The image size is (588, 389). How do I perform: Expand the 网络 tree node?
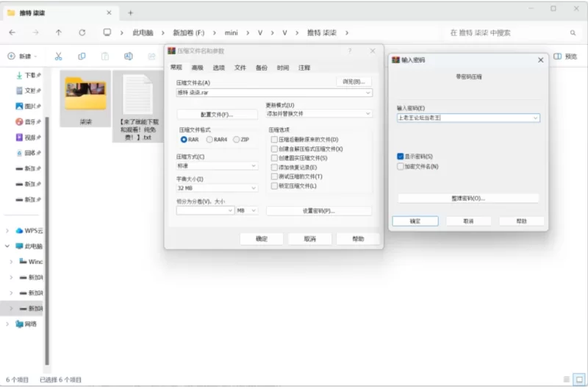(x=7, y=324)
